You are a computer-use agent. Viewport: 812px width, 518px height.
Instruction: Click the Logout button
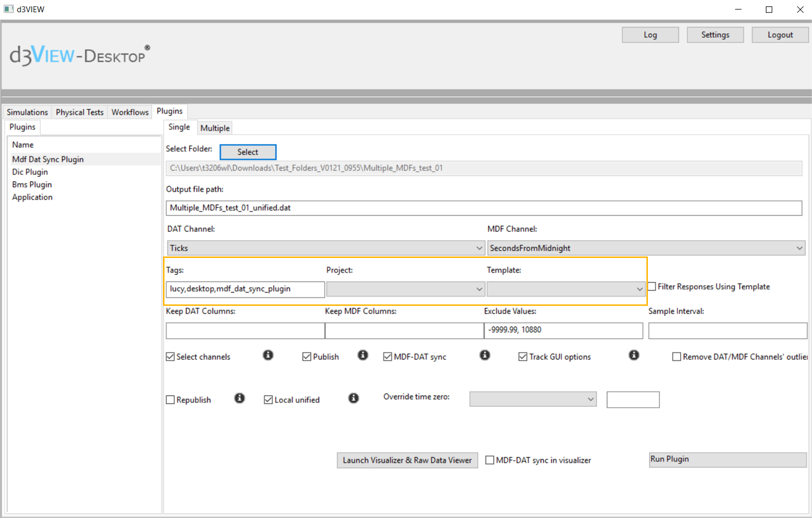coord(780,35)
